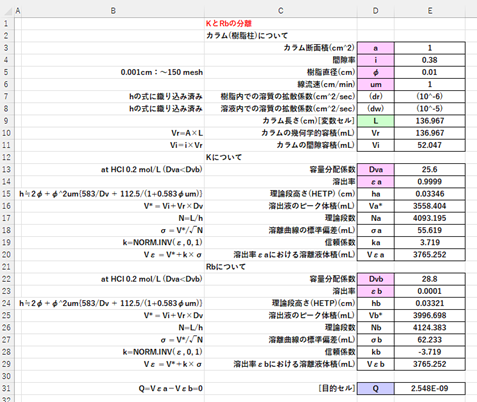Select row 31 header
477x402 pixels.
tap(7, 388)
